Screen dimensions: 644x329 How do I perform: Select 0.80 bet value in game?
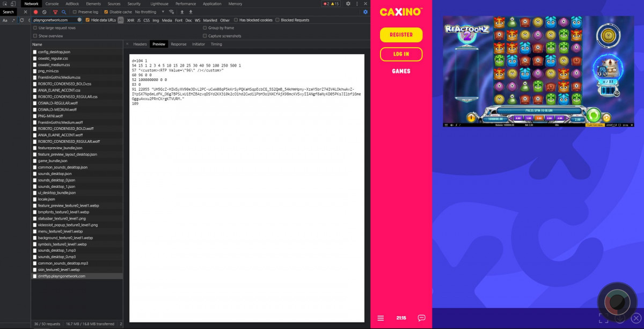(518, 118)
